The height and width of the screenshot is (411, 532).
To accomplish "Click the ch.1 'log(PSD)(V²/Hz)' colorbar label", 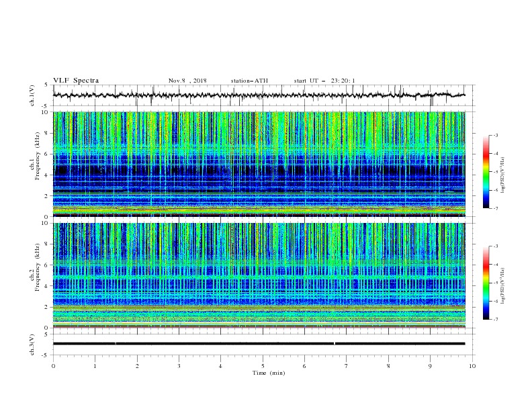I will click(x=503, y=175).
